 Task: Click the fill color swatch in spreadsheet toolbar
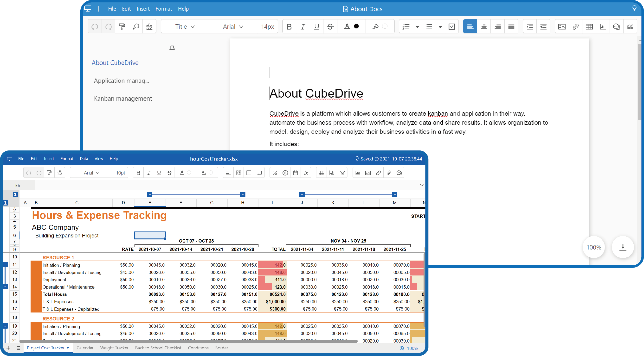[x=211, y=173]
